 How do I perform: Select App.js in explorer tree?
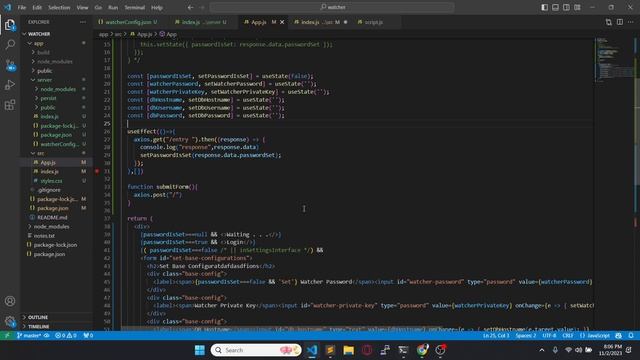(56, 162)
